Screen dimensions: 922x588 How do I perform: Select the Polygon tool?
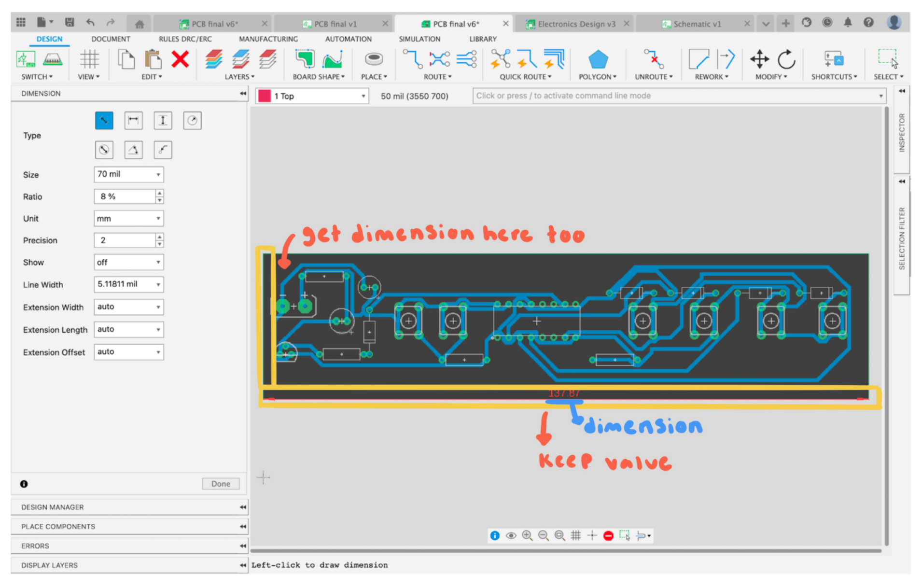(598, 60)
